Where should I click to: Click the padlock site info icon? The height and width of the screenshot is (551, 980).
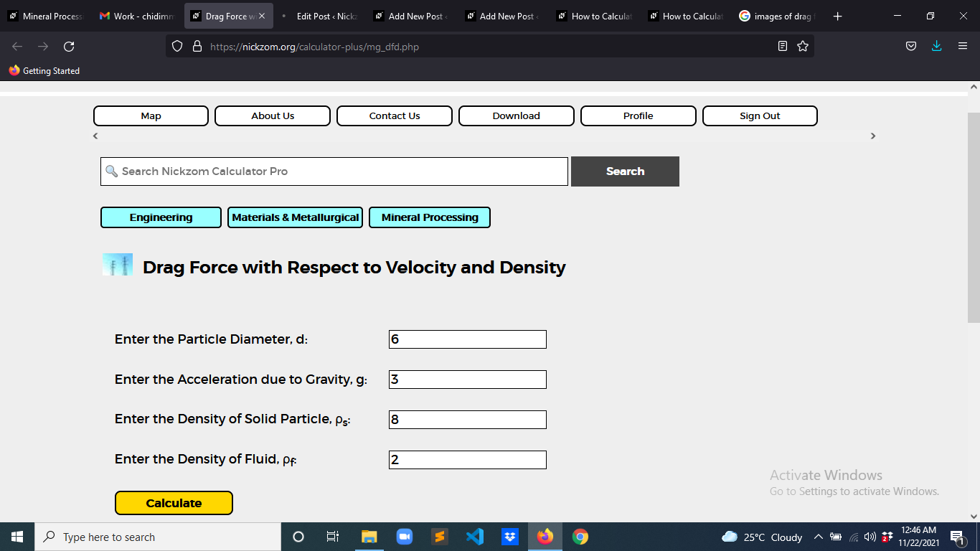pyautogui.click(x=197, y=47)
